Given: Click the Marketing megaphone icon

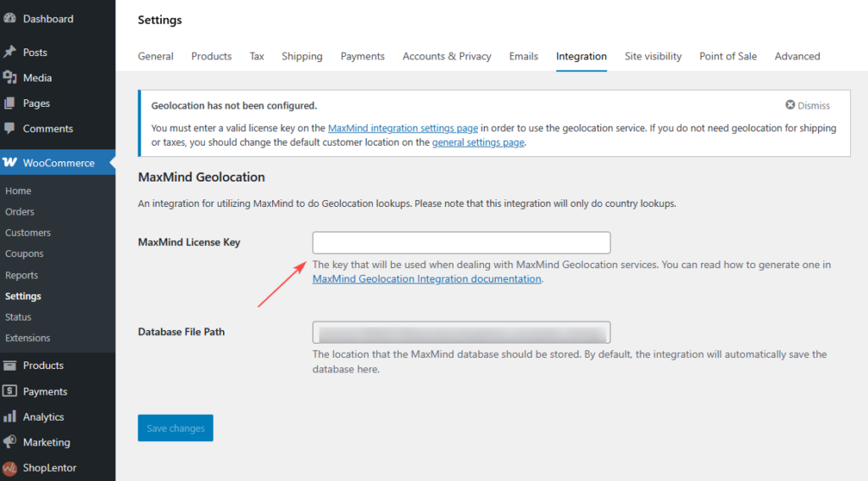Looking at the screenshot, I should tap(9, 442).
